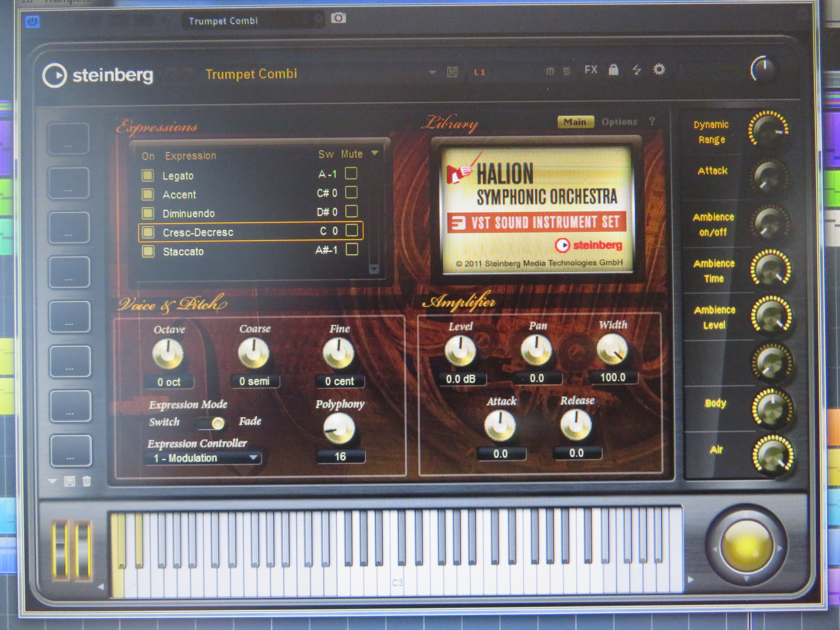Switch to the Options tab

(619, 121)
